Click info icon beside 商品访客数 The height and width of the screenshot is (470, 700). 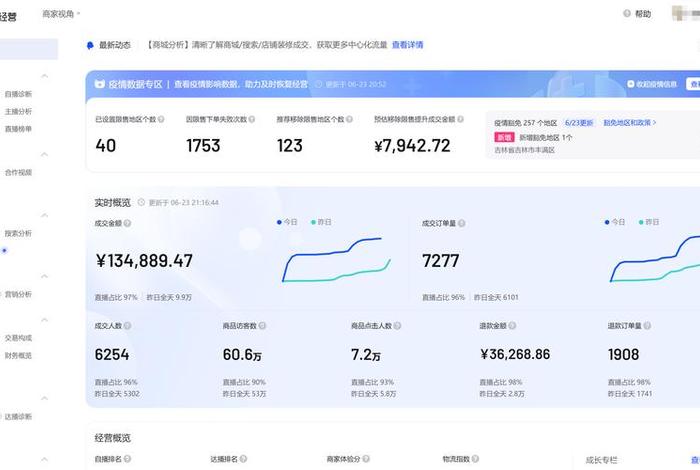(262, 326)
